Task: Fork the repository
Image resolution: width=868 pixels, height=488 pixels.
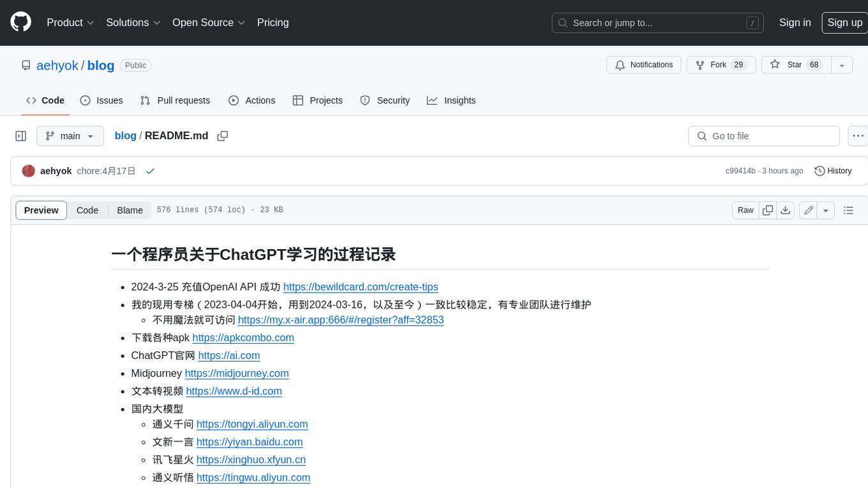Action: 721,65
